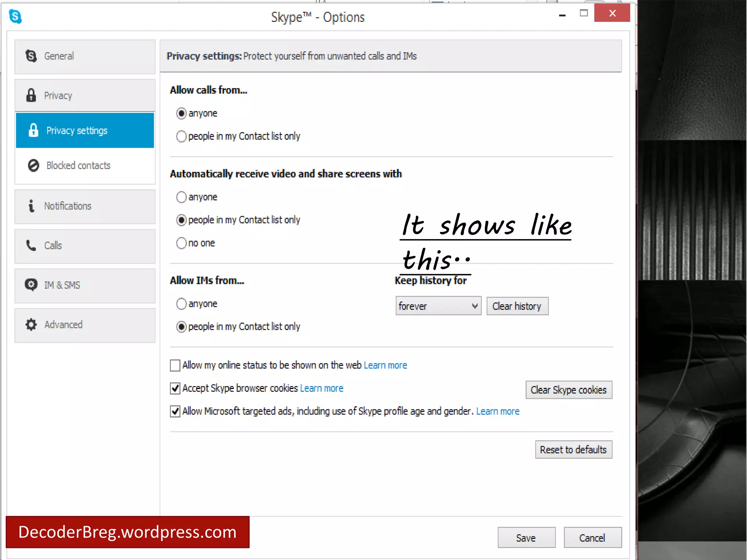Click the blocked circle icon by Blocked contacts
Viewport: 747px width, 560px height.
click(33, 166)
